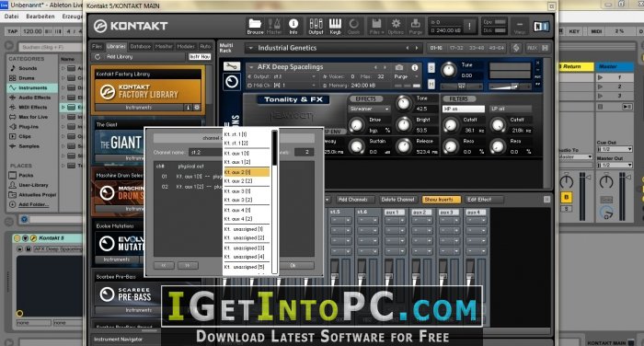Screen dimensions: 644x346
Task: Click the Channel name input field
Action: 205,152
